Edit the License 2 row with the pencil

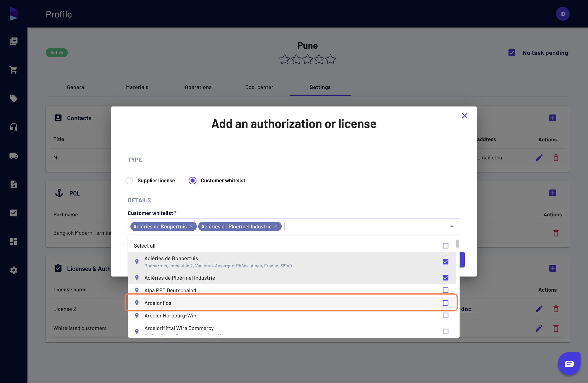pyautogui.click(x=539, y=309)
